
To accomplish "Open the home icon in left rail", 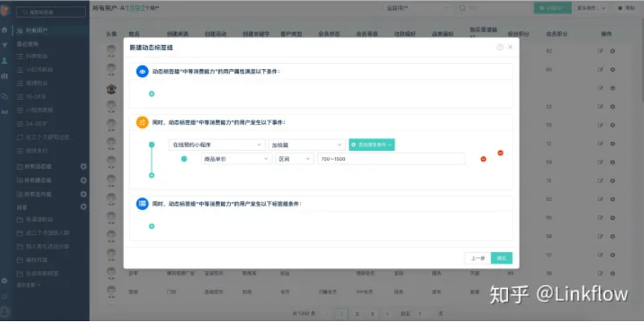I will [x=5, y=30].
